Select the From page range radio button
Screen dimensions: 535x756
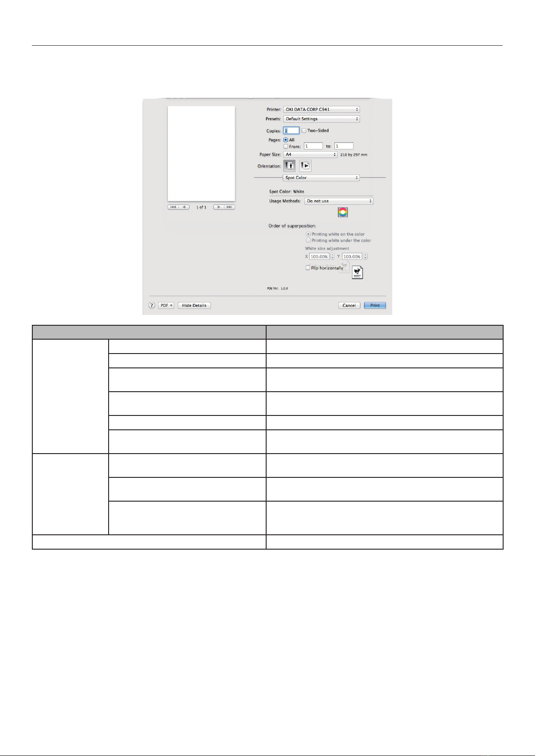tap(286, 147)
